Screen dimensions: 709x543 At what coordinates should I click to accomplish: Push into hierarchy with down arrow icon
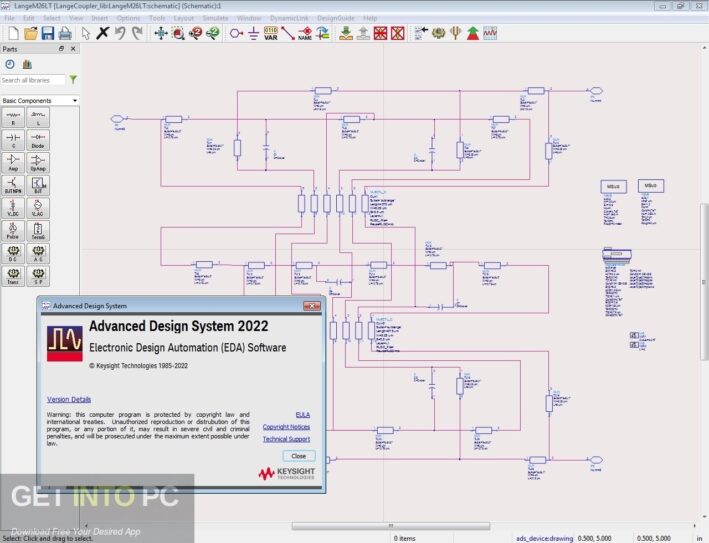[x=346, y=33]
